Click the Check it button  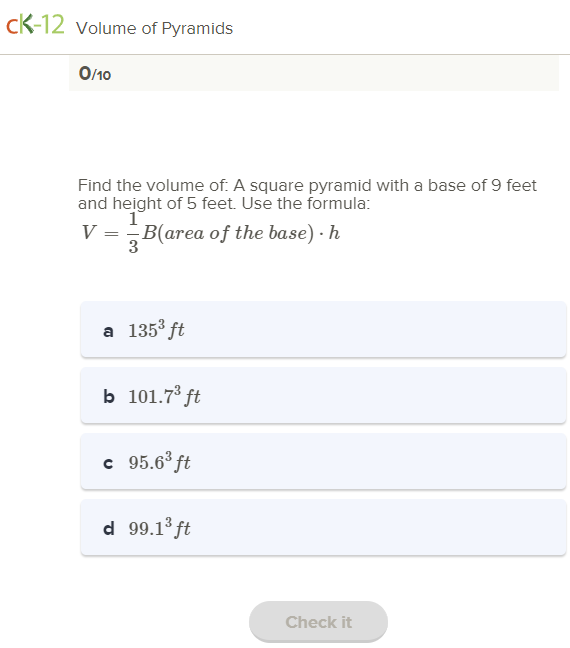[x=318, y=622]
